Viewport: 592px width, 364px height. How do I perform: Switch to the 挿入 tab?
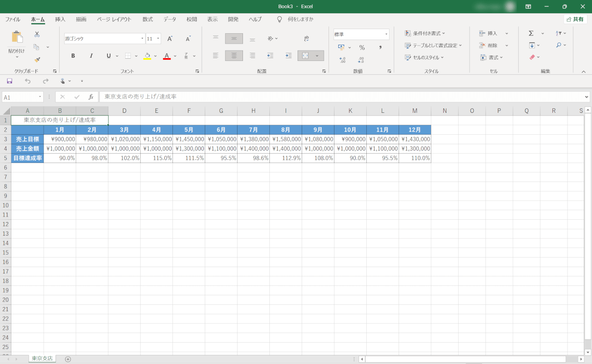coord(60,20)
